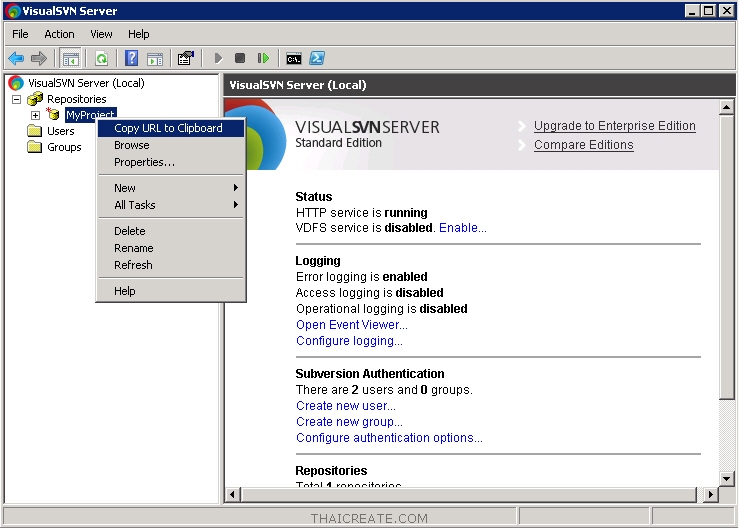
Task: Click the Create new user... link
Action: [346, 405]
